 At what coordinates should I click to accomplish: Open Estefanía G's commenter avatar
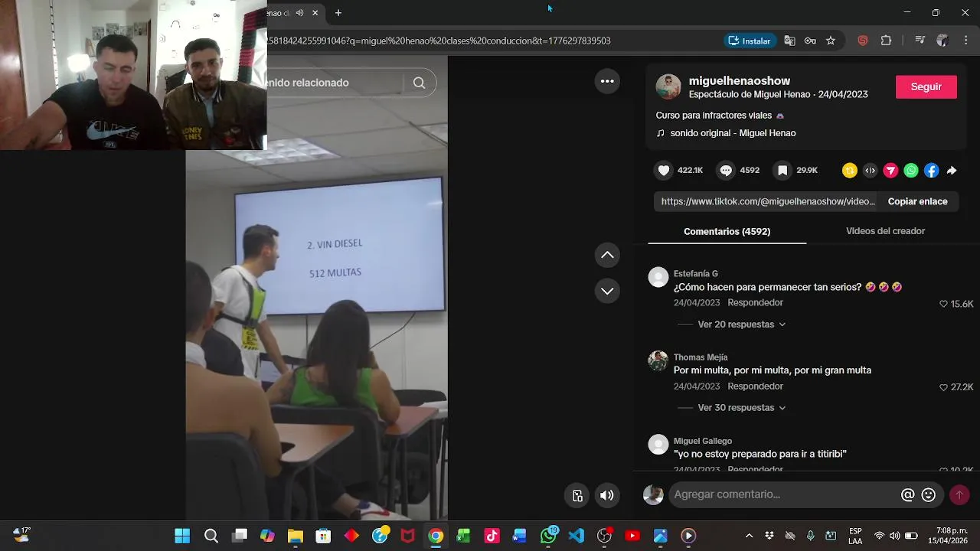tap(658, 277)
